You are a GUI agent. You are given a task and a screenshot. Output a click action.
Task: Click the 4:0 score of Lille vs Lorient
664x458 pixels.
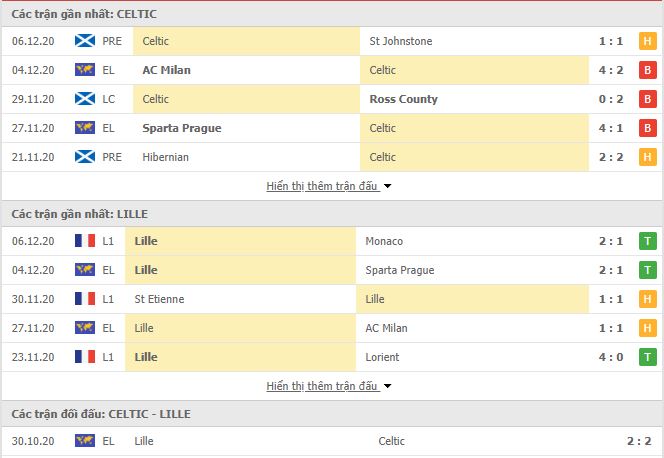(611, 357)
